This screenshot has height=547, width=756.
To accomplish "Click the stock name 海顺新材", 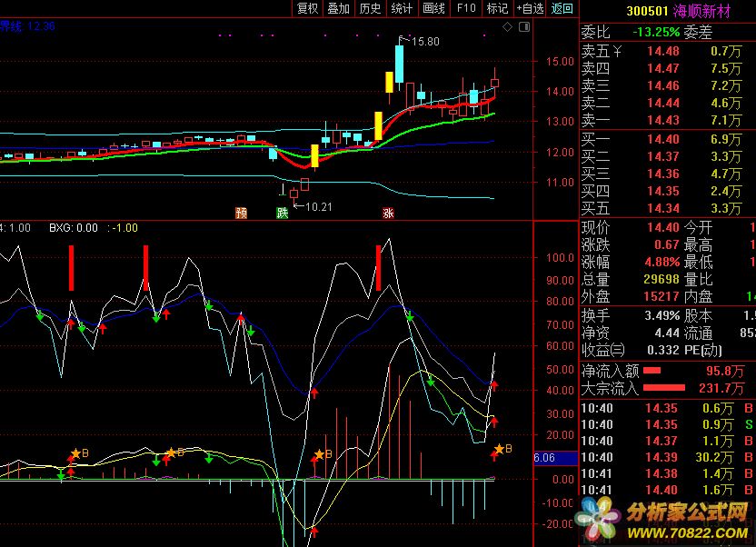I will [702, 11].
